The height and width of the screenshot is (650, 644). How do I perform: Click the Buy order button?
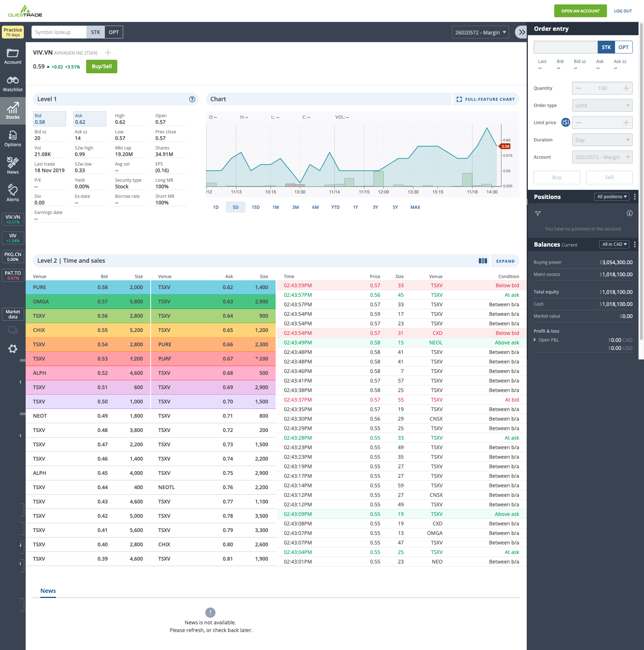(557, 177)
